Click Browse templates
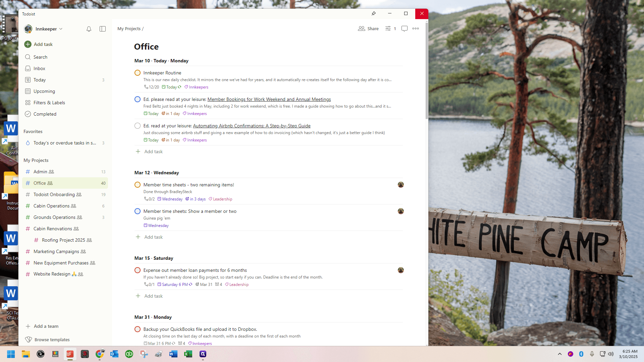 [x=48, y=340]
